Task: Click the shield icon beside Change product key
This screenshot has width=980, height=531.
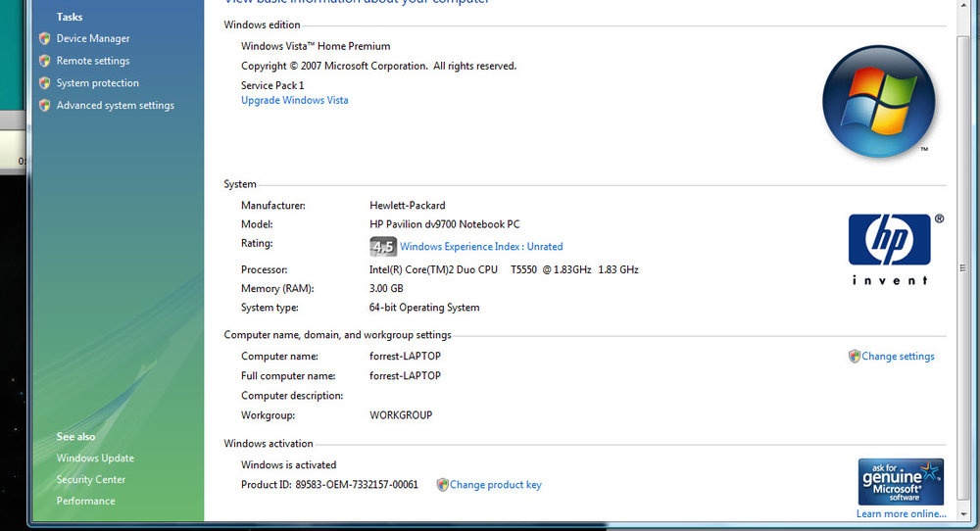Action: pyautogui.click(x=442, y=485)
